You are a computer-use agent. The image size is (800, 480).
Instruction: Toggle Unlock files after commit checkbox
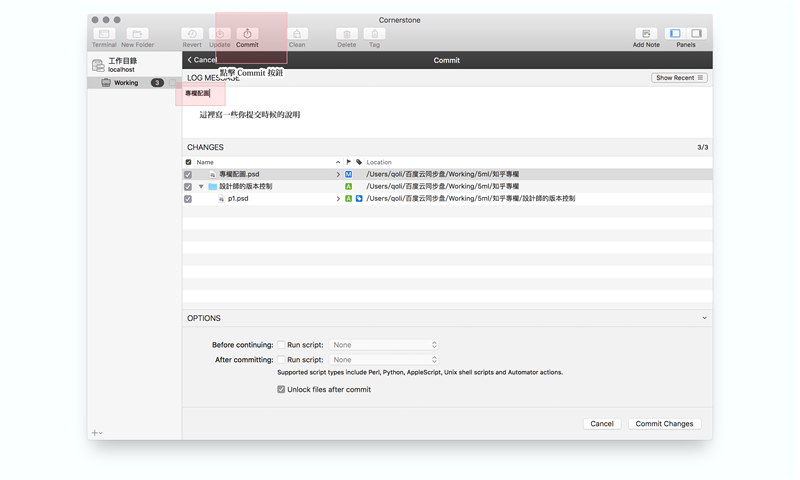pos(282,390)
